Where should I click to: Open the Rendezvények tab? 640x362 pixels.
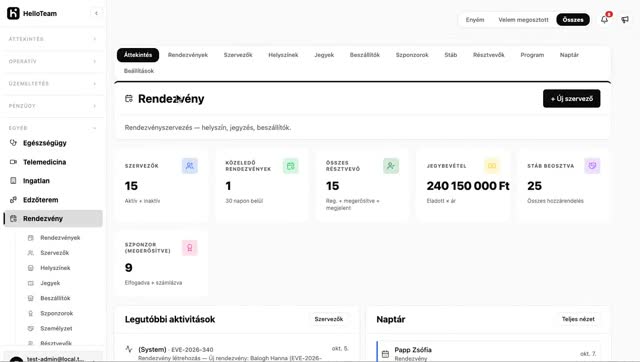tap(188, 55)
